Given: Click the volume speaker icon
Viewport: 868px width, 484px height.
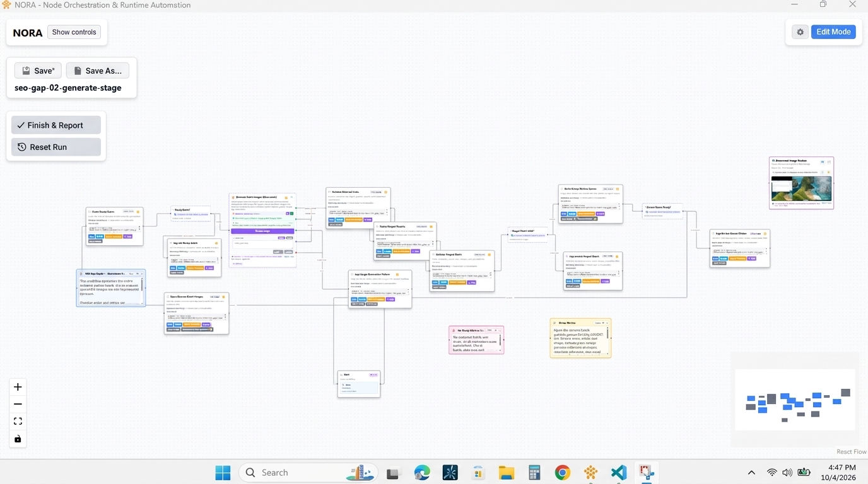Looking at the screenshot, I should 787,473.
